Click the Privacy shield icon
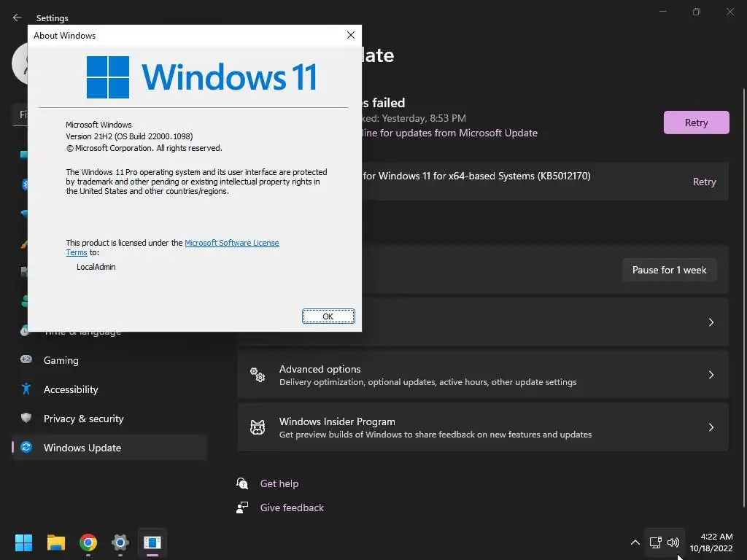747x560 pixels. 26,418
